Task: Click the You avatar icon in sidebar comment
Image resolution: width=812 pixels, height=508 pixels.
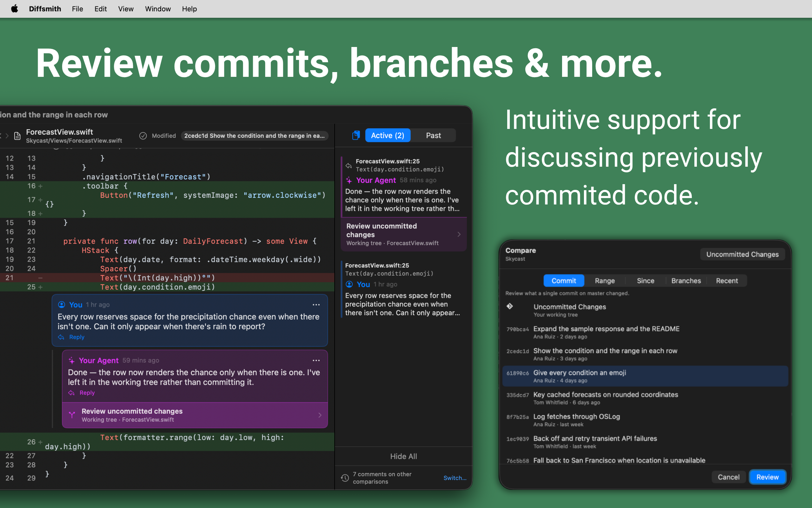Action: point(349,284)
